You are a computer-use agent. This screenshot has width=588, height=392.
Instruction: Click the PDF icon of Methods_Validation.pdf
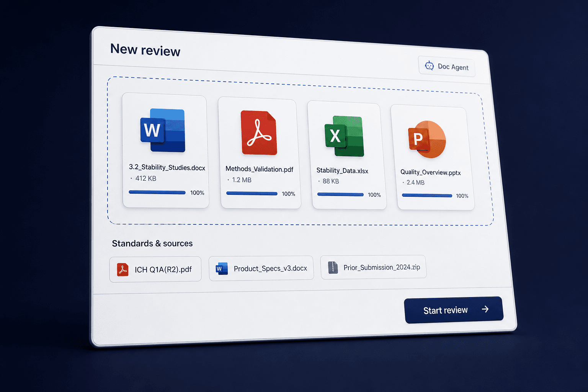pyautogui.click(x=259, y=133)
